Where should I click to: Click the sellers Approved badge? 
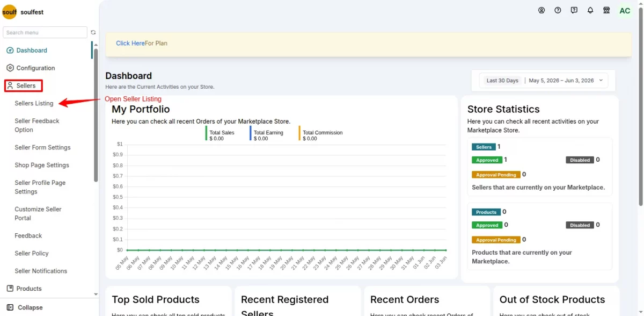487,160
